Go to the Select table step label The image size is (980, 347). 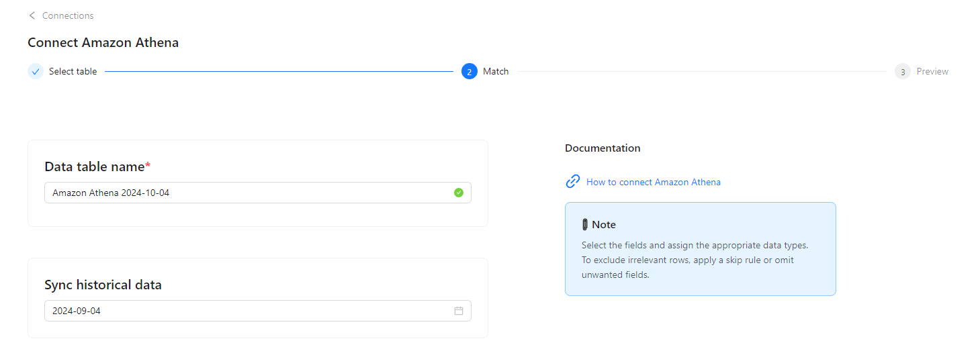coord(73,71)
